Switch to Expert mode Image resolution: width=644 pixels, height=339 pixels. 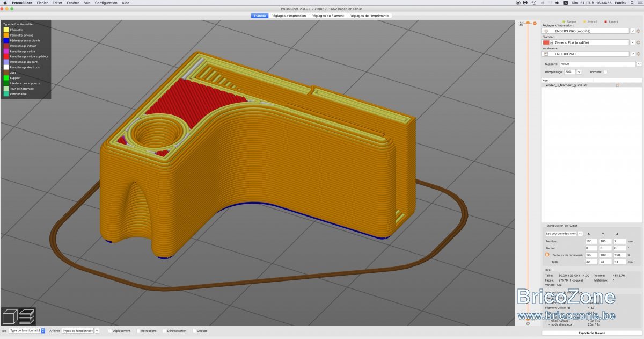(x=611, y=21)
